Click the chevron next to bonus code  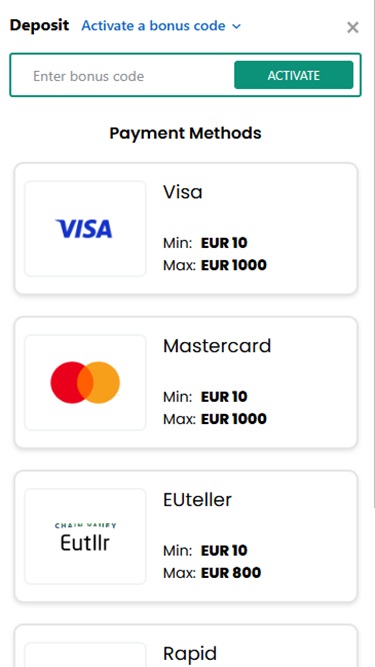point(236,26)
